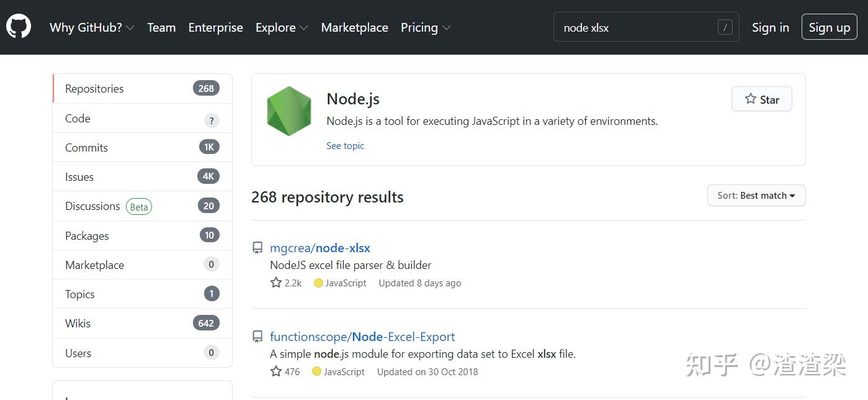Click the GitHub Octocat logo
The width and height of the screenshot is (868, 400).
click(x=19, y=27)
